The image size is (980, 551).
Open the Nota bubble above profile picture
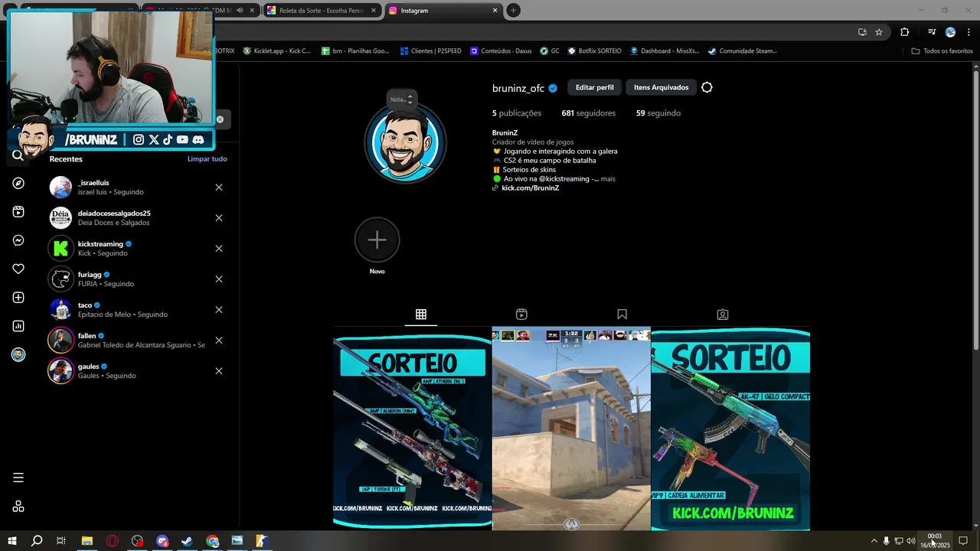pyautogui.click(x=401, y=99)
